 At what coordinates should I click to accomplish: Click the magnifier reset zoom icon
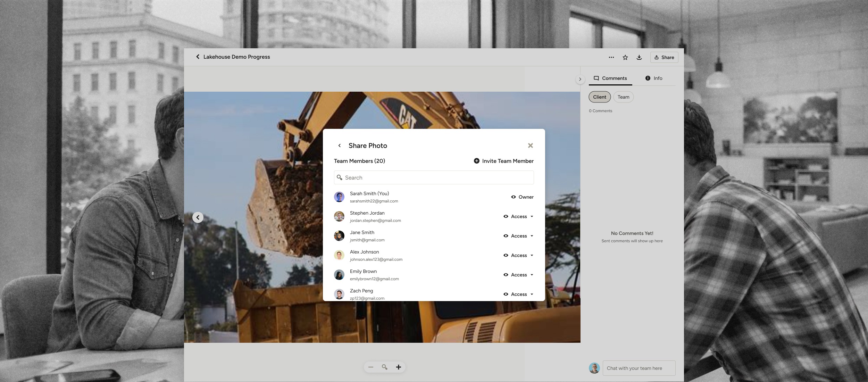tap(384, 367)
